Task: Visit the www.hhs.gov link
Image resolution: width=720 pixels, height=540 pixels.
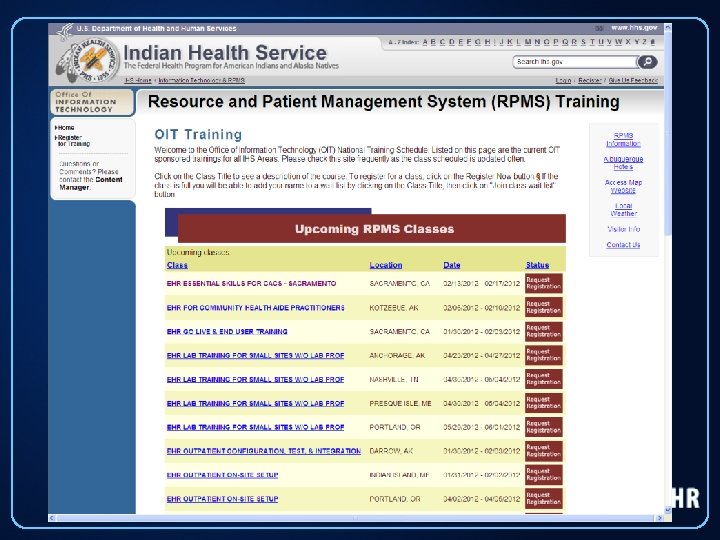Action: pos(634,28)
